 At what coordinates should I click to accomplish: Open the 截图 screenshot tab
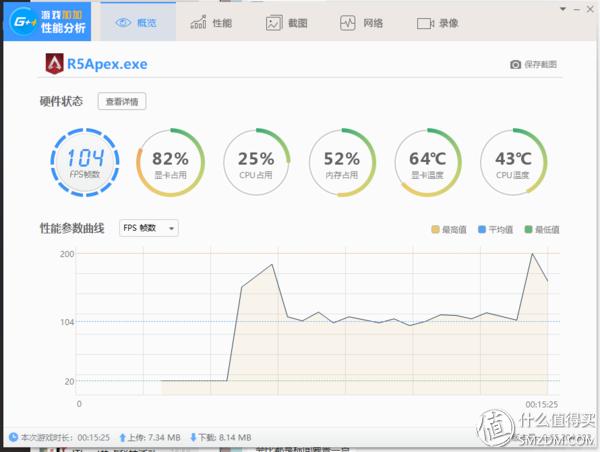coord(287,23)
